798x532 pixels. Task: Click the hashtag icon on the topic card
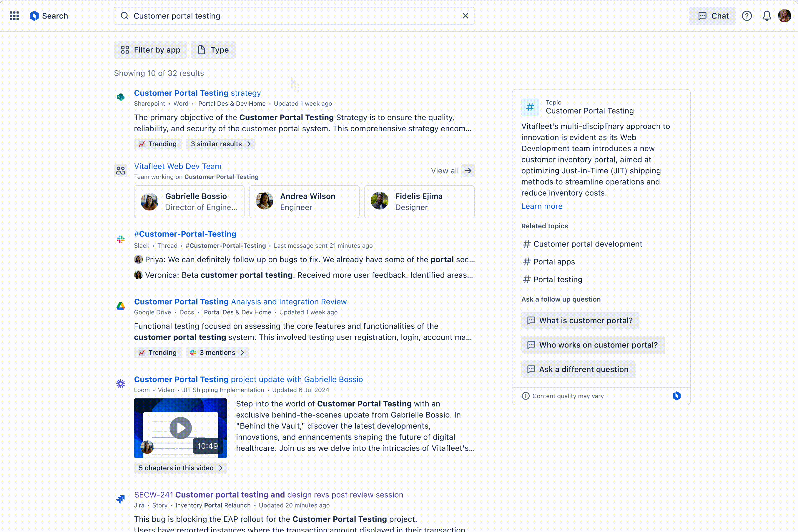(x=530, y=107)
